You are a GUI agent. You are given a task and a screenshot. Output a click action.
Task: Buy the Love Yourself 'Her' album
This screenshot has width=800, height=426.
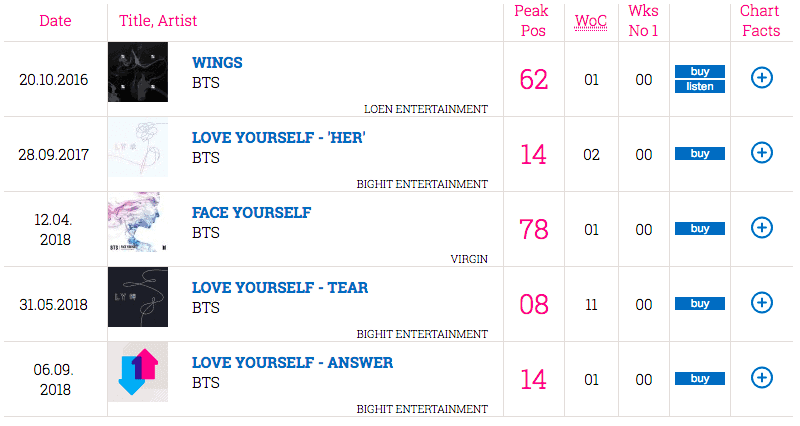tap(700, 154)
